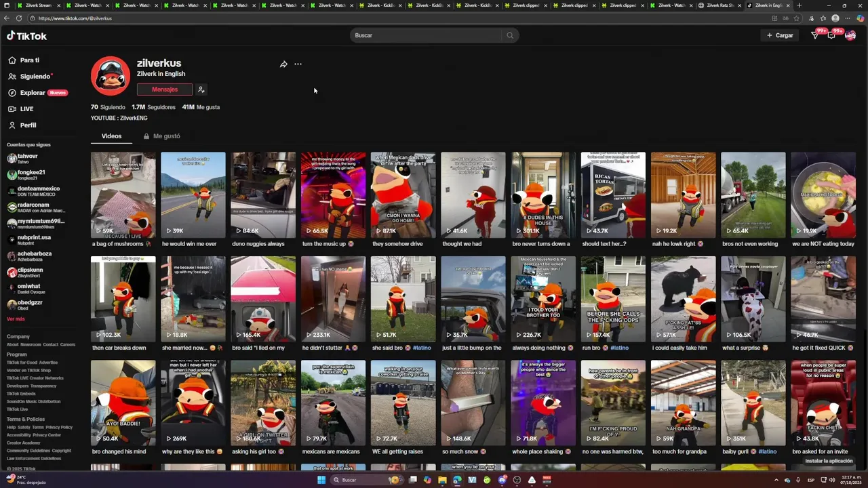
Task: Expand the Terms & Policies footer section
Action: click(26, 419)
